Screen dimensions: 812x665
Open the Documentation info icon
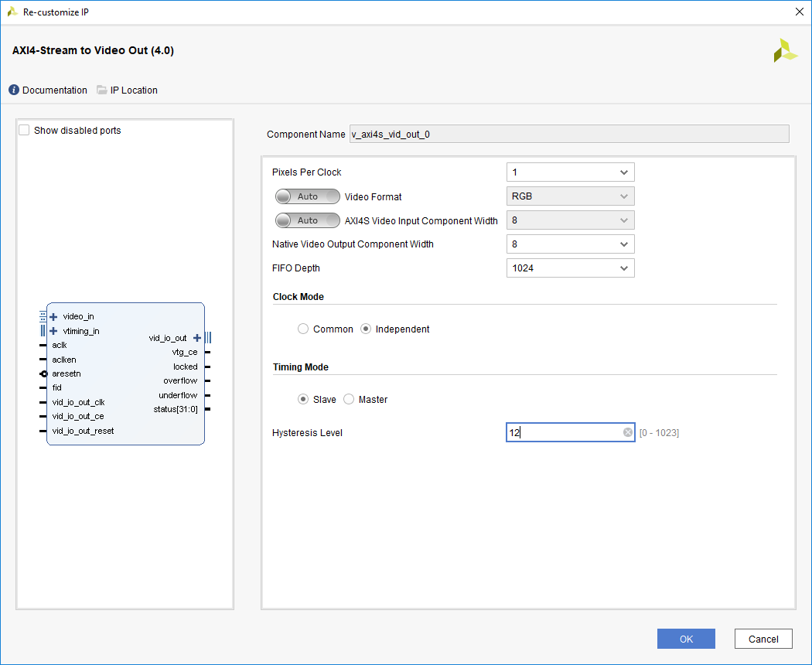point(14,90)
